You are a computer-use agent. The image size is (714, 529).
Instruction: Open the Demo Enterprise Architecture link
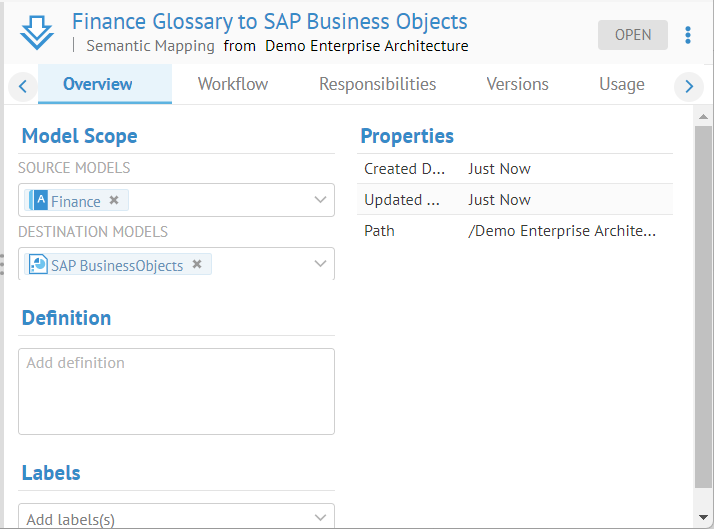pos(366,46)
